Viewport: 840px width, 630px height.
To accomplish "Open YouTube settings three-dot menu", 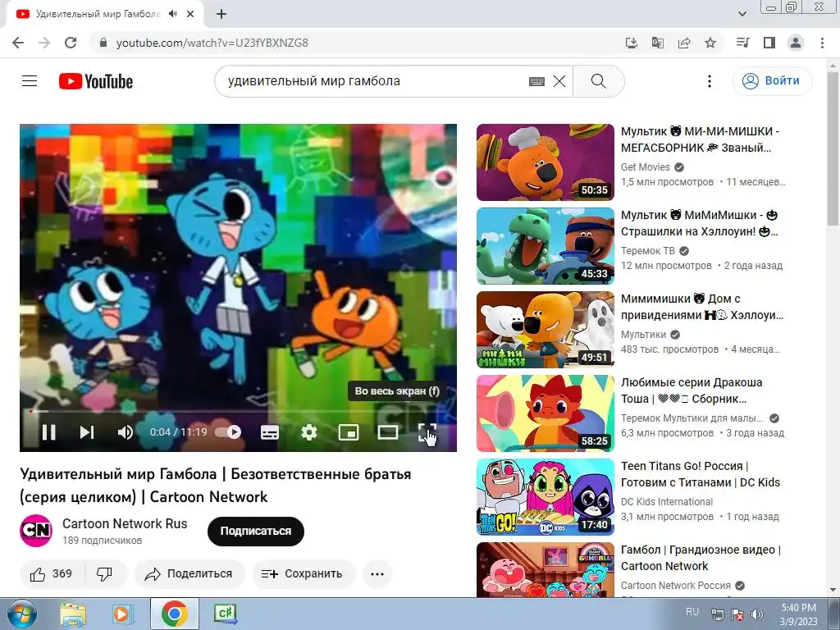I will [710, 81].
